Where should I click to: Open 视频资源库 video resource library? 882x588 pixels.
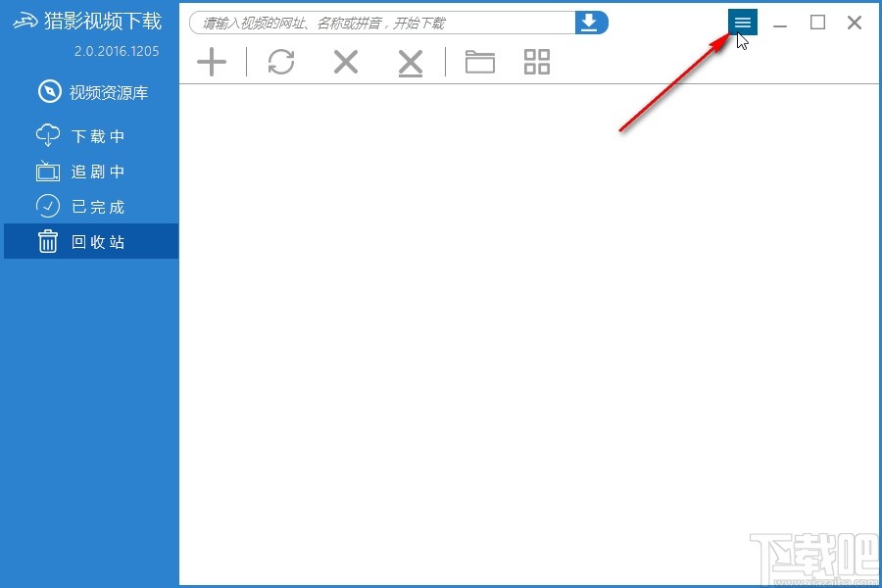93,92
